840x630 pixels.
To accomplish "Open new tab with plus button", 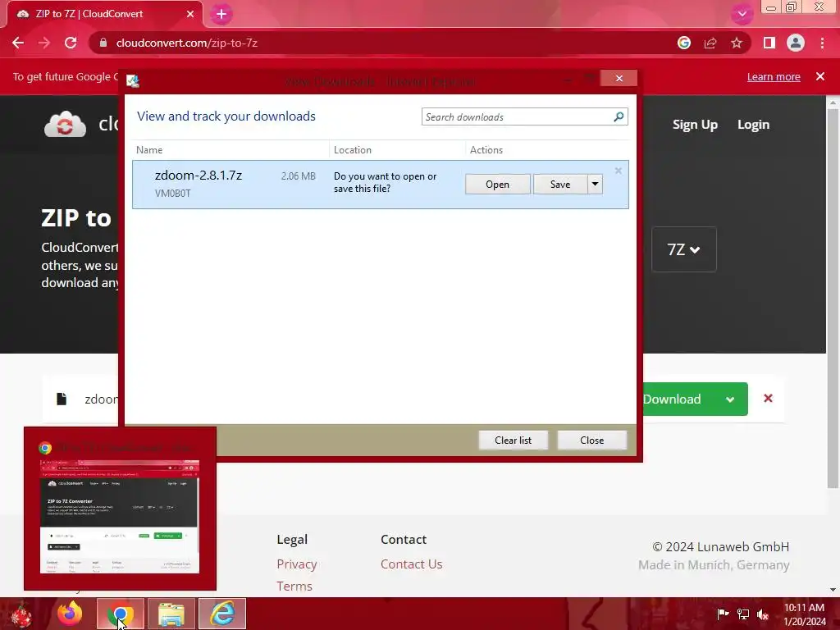I will (221, 14).
